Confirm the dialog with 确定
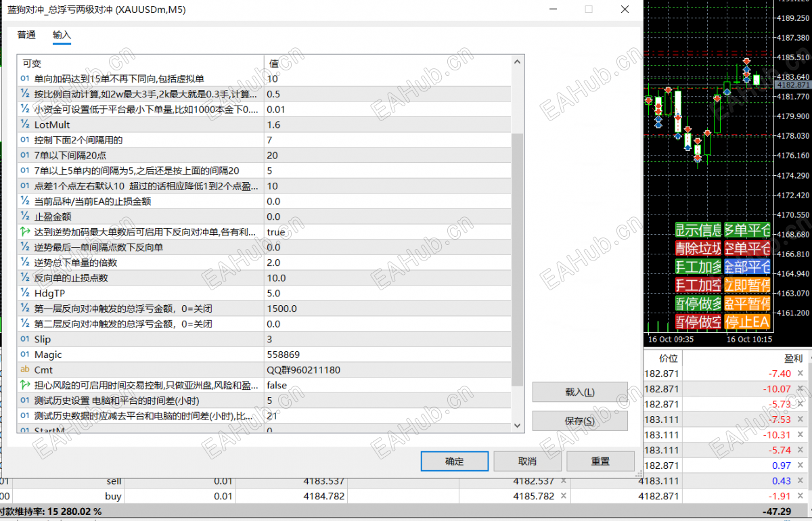Screen dimensions: 812x521 [x=455, y=461]
